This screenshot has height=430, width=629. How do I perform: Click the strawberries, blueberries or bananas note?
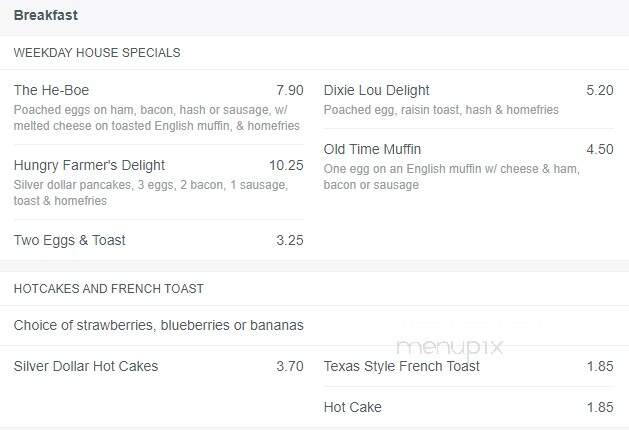[158, 325]
